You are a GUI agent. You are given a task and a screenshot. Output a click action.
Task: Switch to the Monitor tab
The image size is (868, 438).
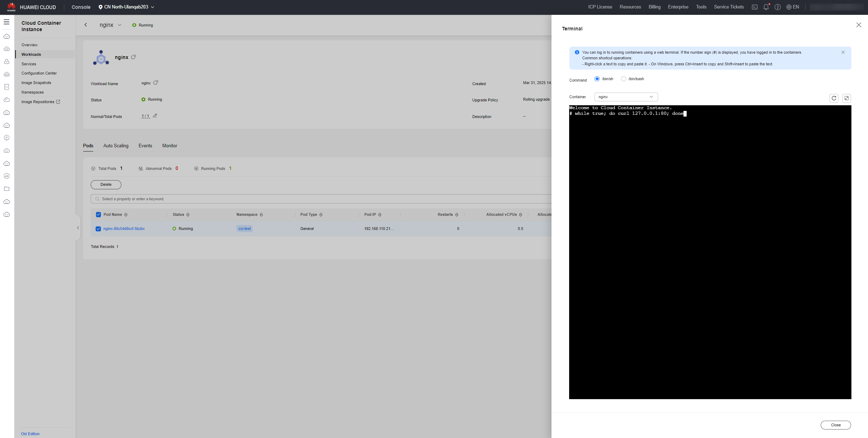click(170, 146)
